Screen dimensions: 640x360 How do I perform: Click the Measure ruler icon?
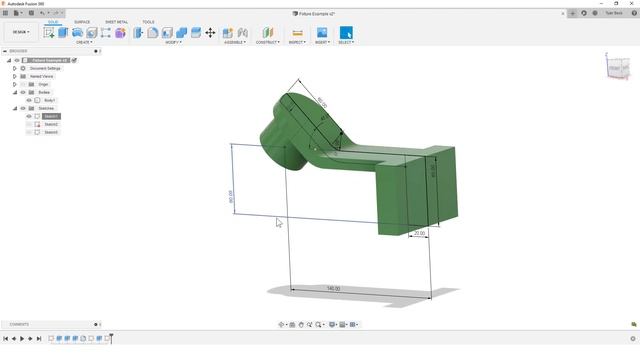pos(298,33)
